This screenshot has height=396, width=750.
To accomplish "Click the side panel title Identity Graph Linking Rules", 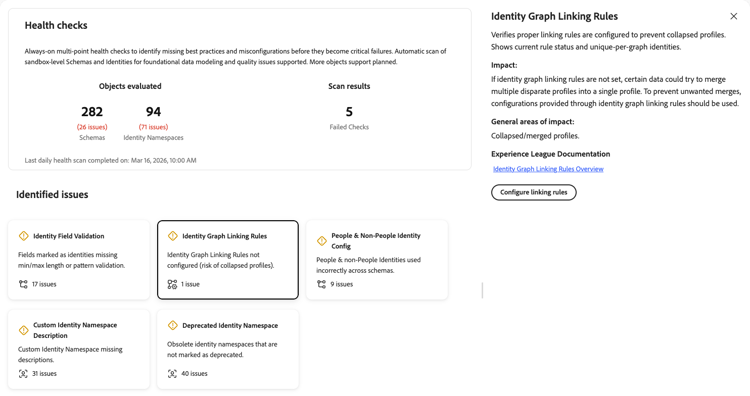I will 554,16.
